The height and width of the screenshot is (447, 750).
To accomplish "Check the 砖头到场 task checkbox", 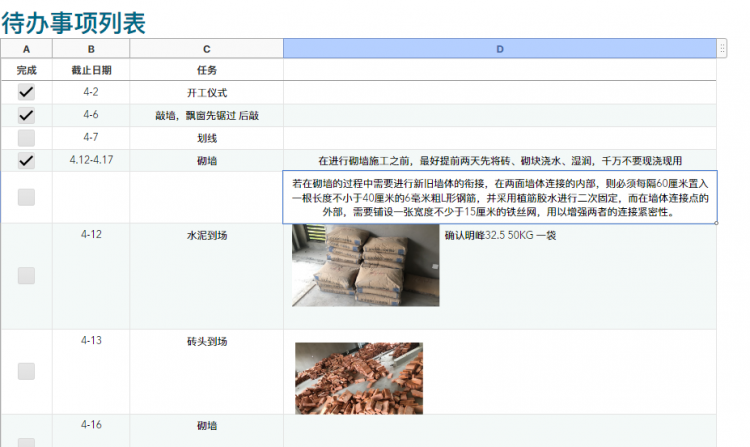I will (x=26, y=371).
